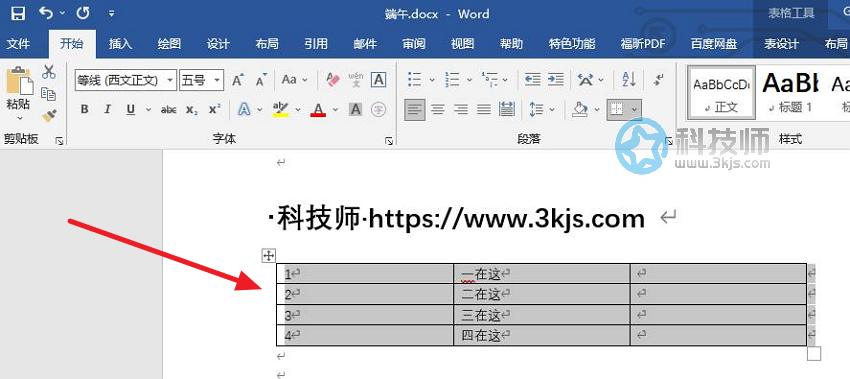This screenshot has width=850, height=379.
Task: Open the 百度网盘 tab
Action: (714, 44)
